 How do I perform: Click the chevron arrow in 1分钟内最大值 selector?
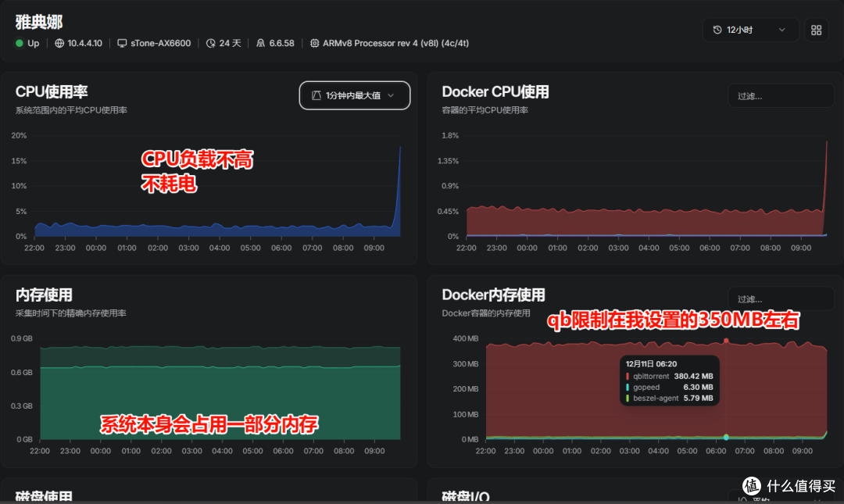391,95
